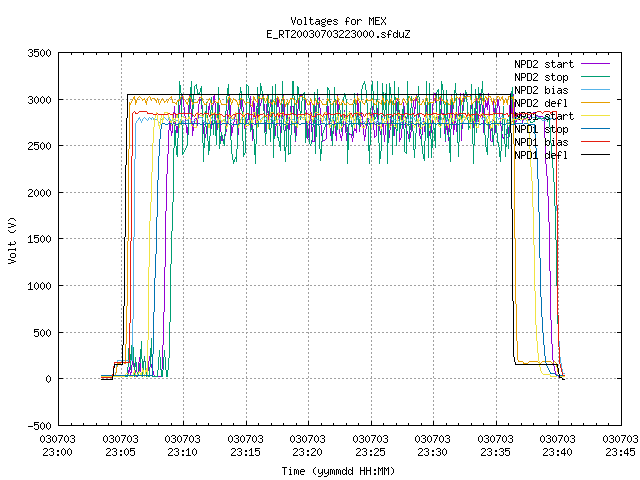Click the green NPD2 stop legend line
This screenshot has width=640, height=480.
click(596, 77)
